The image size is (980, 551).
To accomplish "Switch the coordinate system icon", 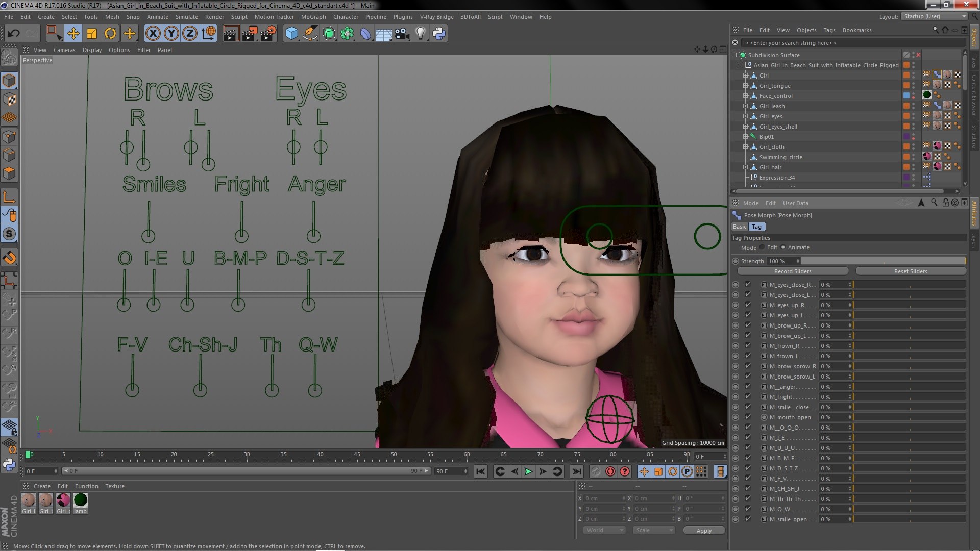I will [x=209, y=34].
